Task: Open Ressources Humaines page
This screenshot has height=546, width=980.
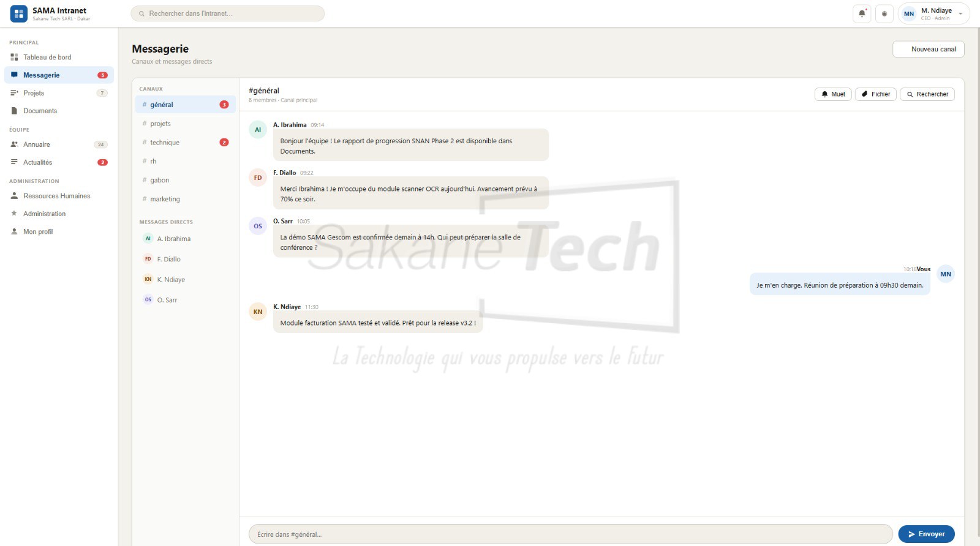Action: (x=59, y=196)
